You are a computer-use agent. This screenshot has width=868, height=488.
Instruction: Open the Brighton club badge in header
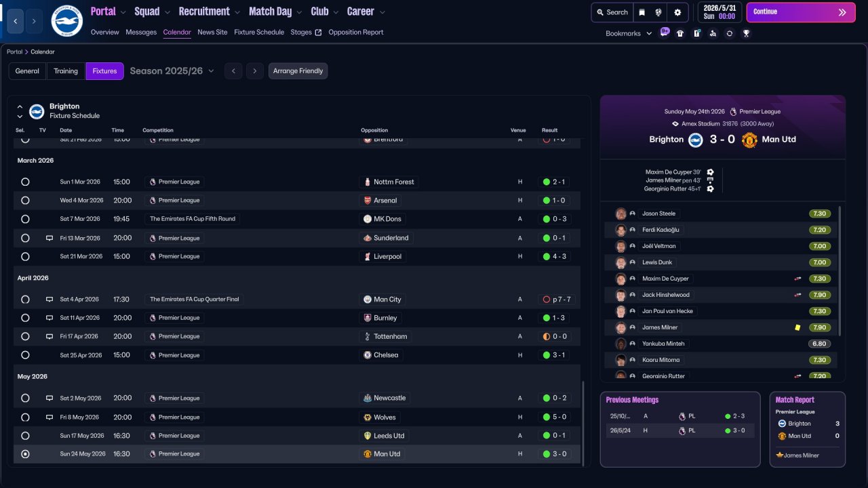66,21
